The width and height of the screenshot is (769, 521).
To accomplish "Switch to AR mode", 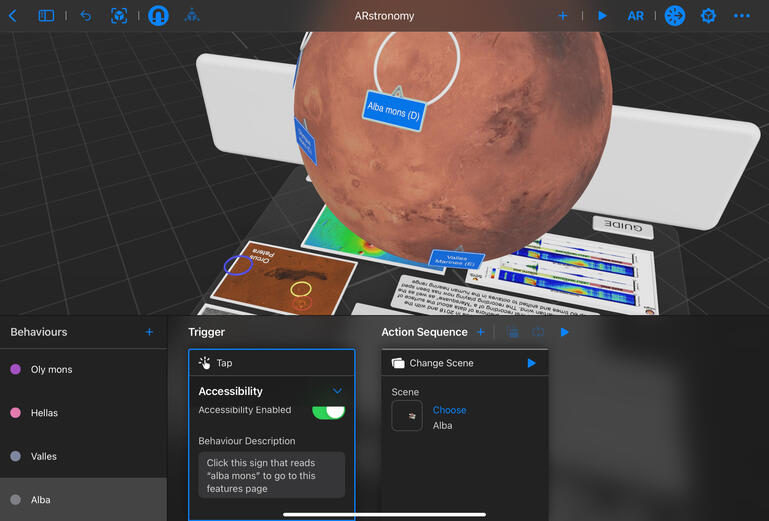I will (636, 16).
